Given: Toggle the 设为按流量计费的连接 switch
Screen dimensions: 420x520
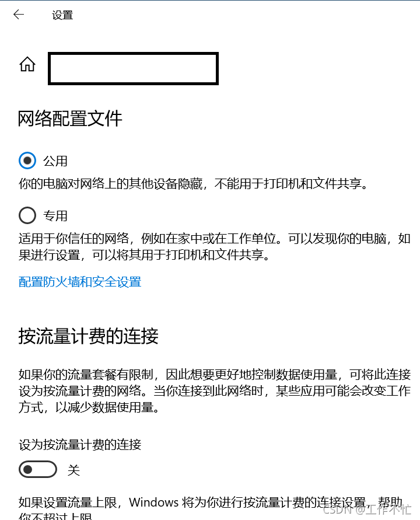Looking at the screenshot, I should click(x=38, y=469).
